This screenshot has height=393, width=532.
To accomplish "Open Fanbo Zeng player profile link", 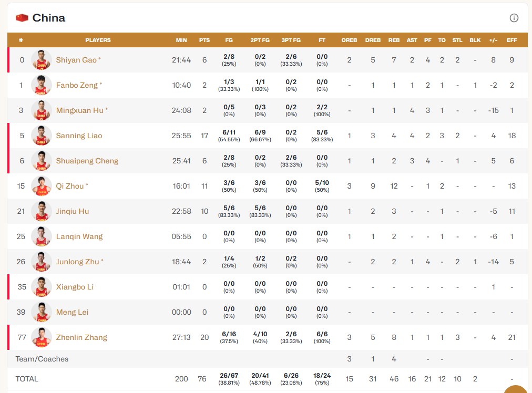I will (77, 85).
